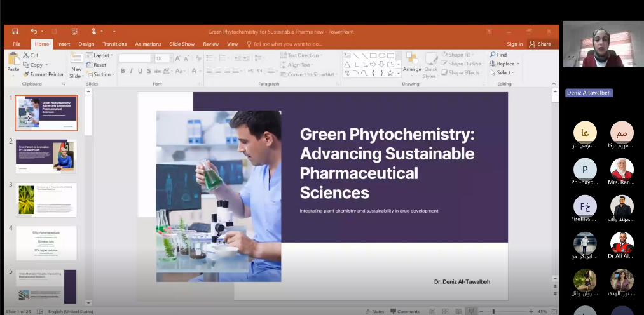
Task: Click the Undo arrow icon
Action: point(33,31)
